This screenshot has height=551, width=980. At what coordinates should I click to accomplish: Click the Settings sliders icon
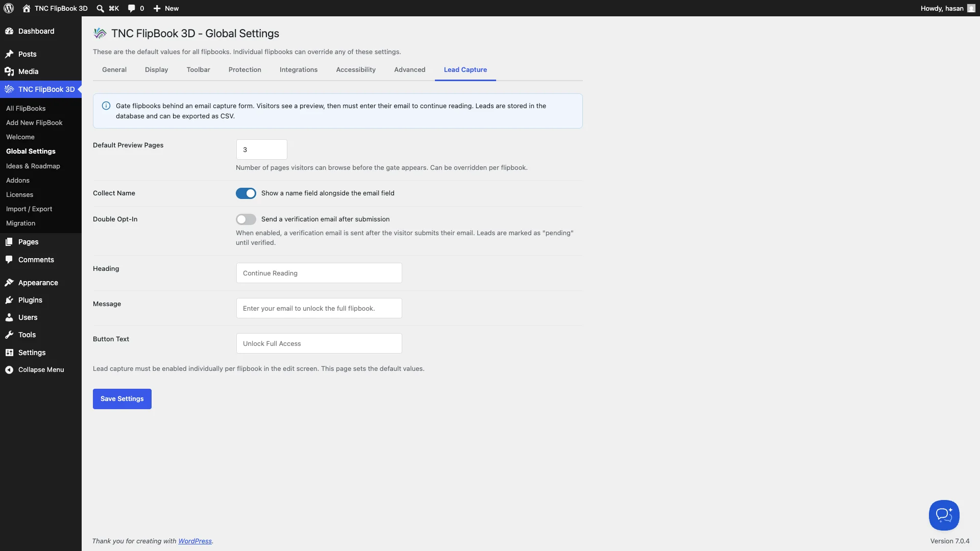[x=9, y=353]
